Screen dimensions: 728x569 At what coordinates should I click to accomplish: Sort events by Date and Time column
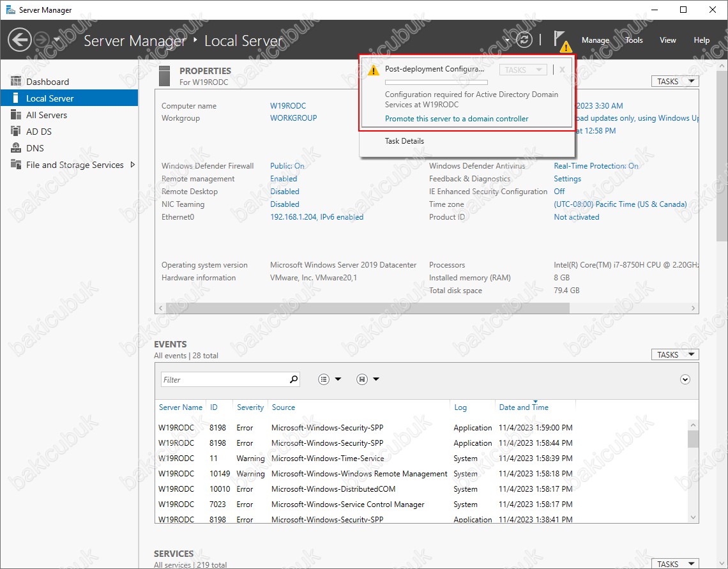[x=523, y=407]
